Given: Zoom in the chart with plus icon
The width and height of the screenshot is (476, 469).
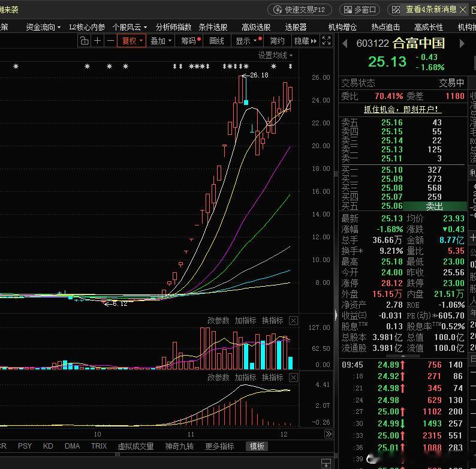Looking at the screenshot, I should [98, 41].
